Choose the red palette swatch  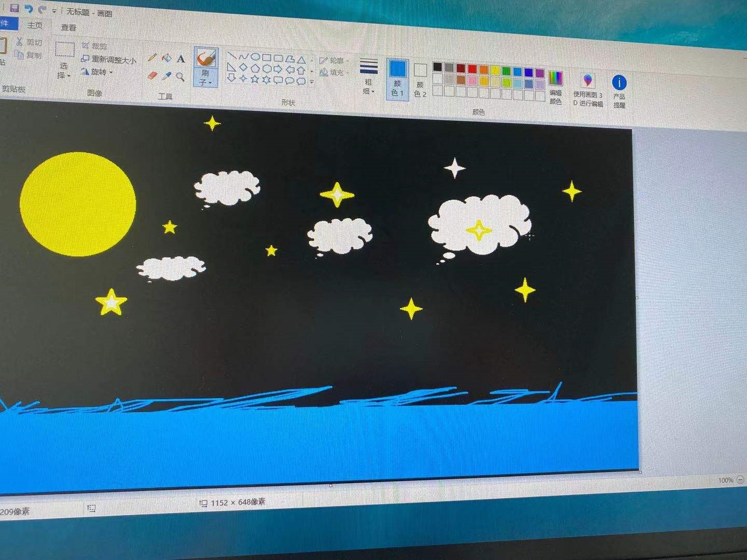(472, 68)
